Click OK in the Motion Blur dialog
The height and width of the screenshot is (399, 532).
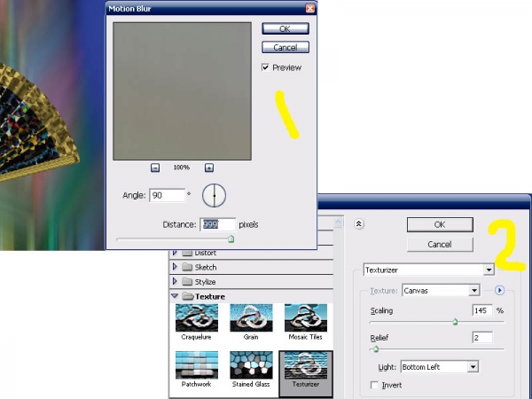coord(286,29)
